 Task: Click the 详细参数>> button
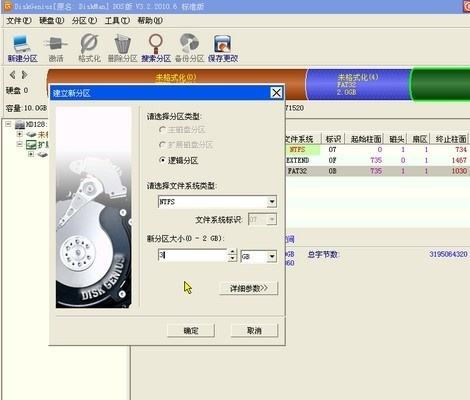pyautogui.click(x=249, y=288)
